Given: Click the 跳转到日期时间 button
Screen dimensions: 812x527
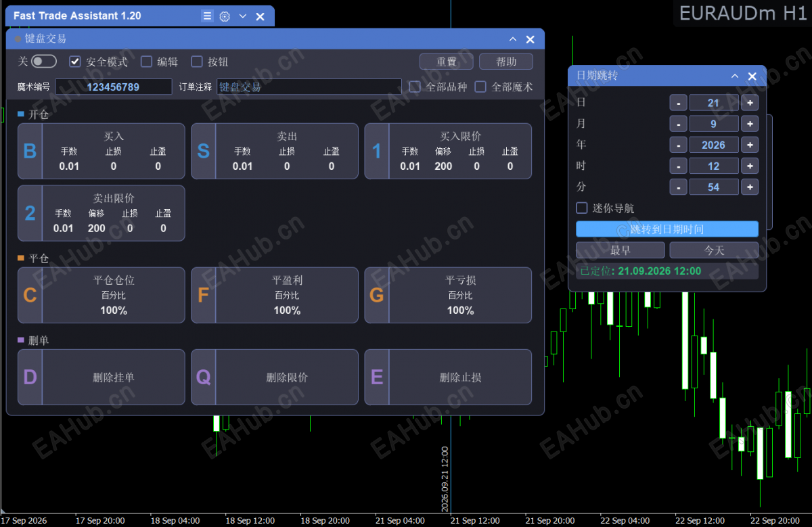Looking at the screenshot, I should tap(667, 229).
